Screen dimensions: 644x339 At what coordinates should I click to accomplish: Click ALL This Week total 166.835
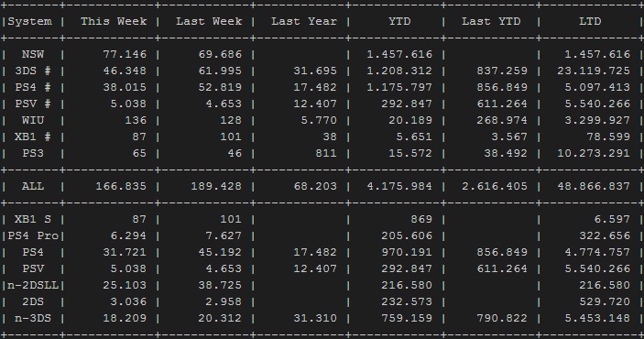pos(121,186)
